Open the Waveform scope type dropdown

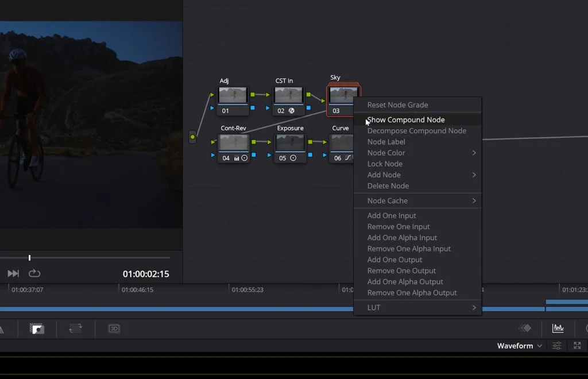[x=520, y=346]
